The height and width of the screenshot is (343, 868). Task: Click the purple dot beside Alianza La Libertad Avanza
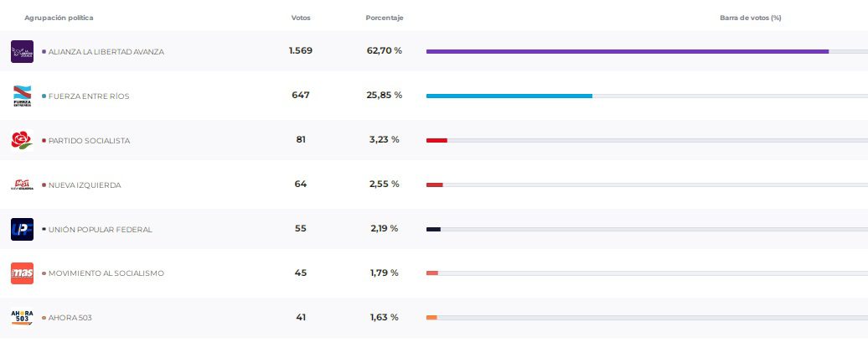44,52
